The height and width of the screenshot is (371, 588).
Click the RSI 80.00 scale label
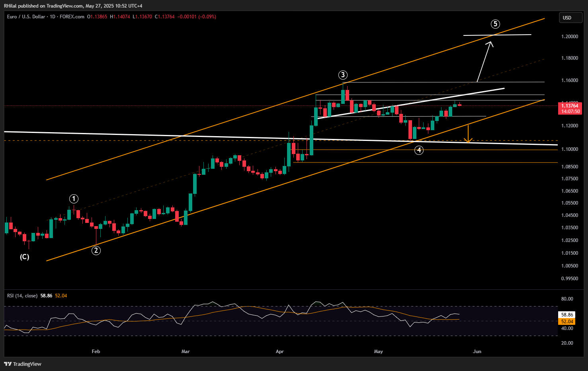pyautogui.click(x=567, y=299)
